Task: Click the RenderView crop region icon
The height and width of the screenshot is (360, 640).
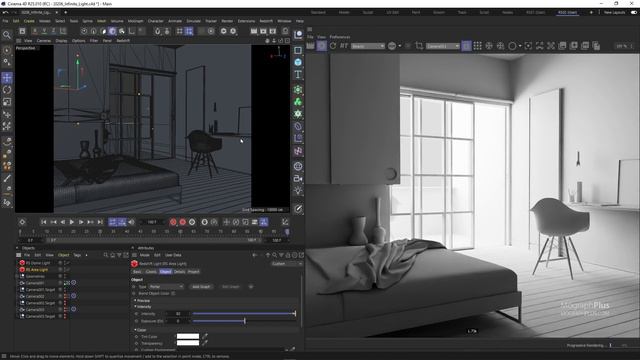Action: (x=419, y=46)
